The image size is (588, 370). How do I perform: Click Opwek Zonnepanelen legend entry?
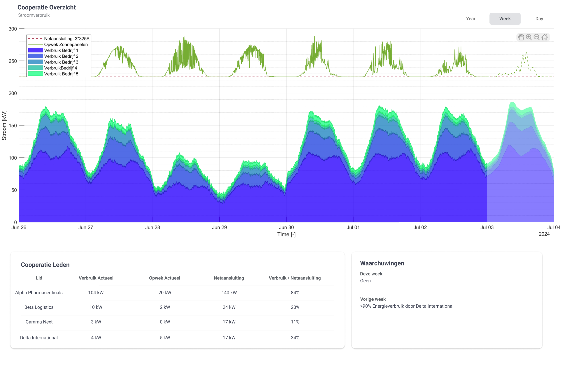coord(66,44)
